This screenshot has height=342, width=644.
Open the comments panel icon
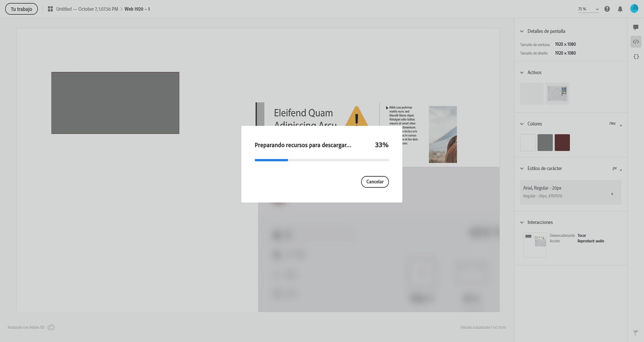pyautogui.click(x=636, y=27)
